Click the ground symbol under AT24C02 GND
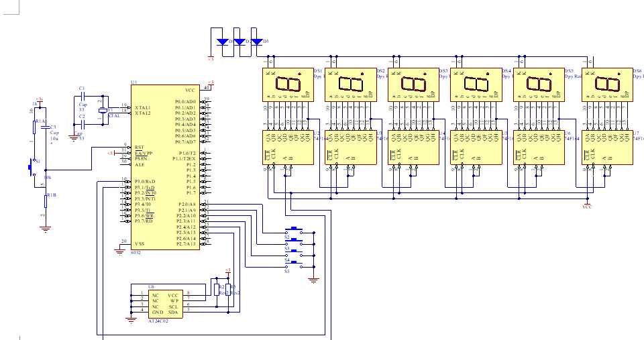 pos(131,320)
